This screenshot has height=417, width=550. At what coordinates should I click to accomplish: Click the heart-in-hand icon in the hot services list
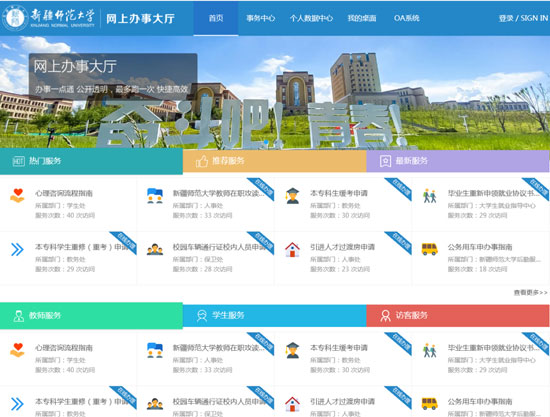(17, 195)
